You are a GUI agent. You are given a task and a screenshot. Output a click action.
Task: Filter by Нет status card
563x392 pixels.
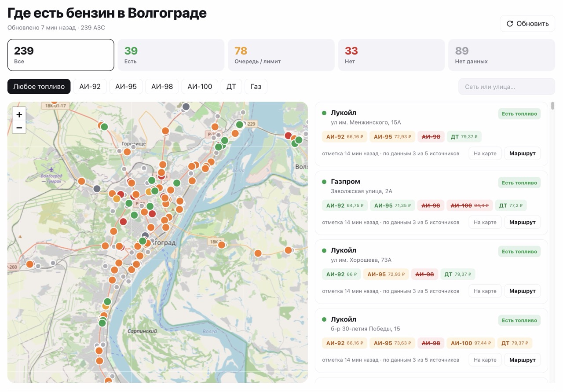click(391, 55)
